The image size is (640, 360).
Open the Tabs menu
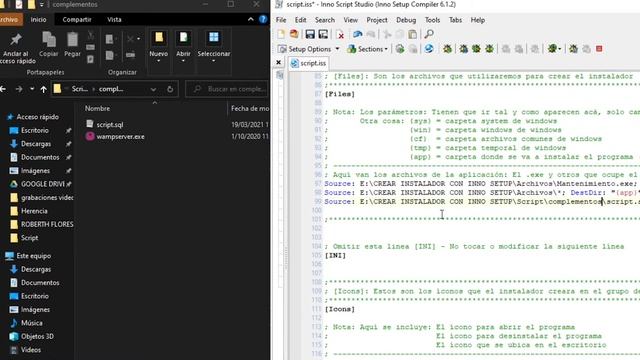[456, 20]
